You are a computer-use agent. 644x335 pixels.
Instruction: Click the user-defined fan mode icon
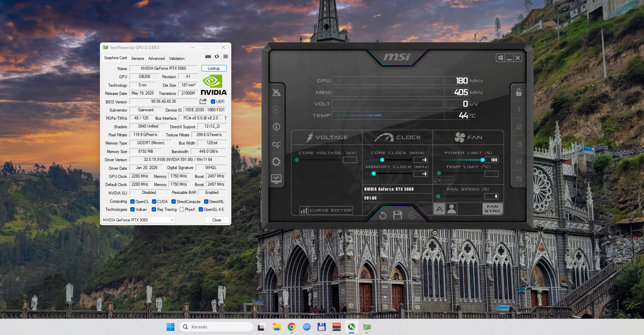click(x=452, y=209)
